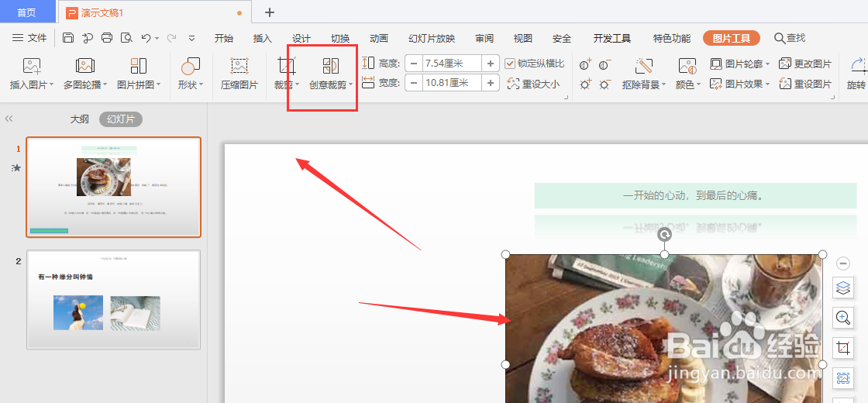Open the 动画 animation tab
Viewport: 868px width, 403px height.
point(379,38)
